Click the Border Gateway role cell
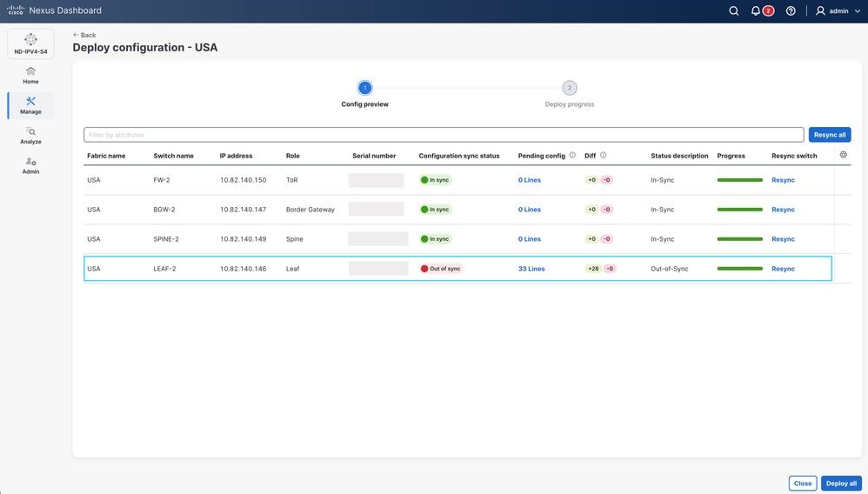Image resolution: width=868 pixels, height=494 pixels. click(x=310, y=210)
